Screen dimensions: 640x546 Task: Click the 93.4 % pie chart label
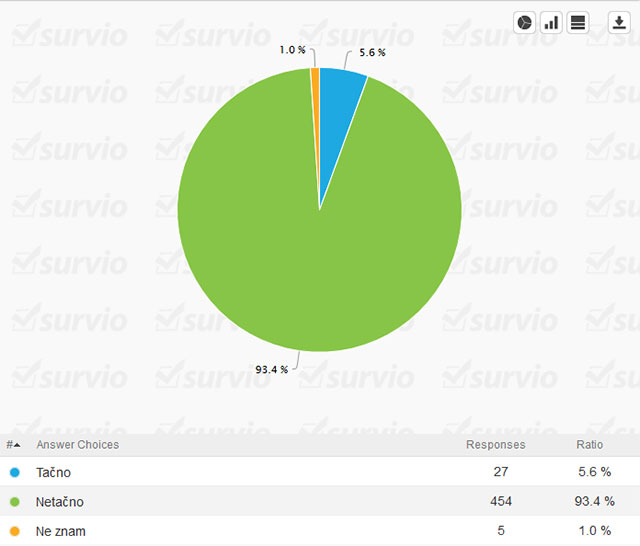pyautogui.click(x=271, y=369)
